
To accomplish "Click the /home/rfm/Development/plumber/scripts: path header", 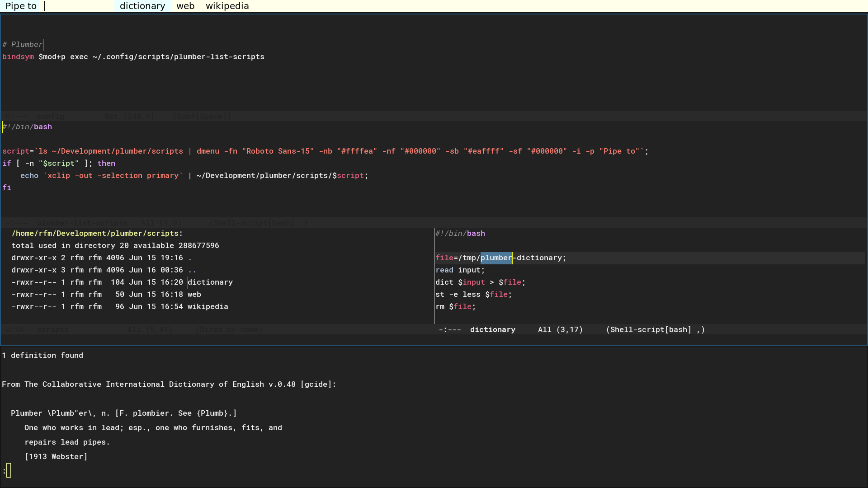I will (97, 234).
